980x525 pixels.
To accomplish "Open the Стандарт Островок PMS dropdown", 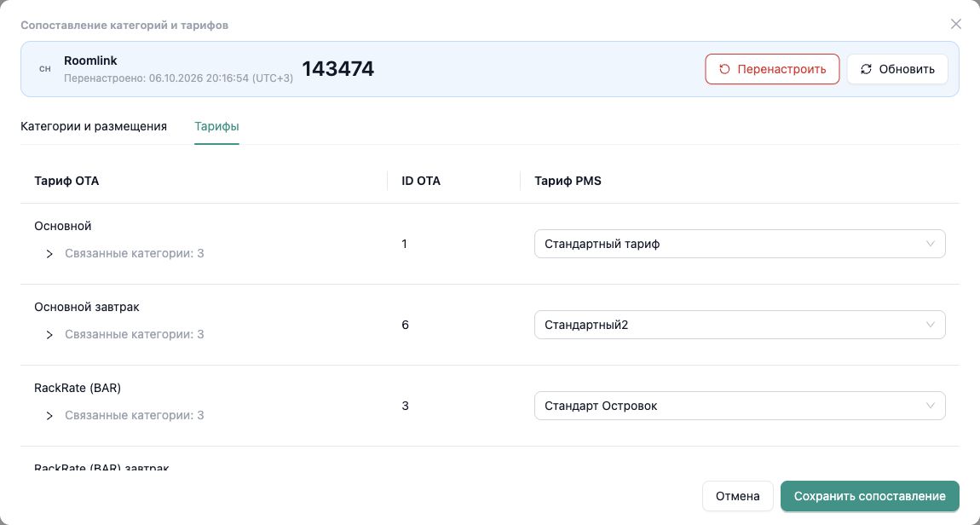I will 740,406.
